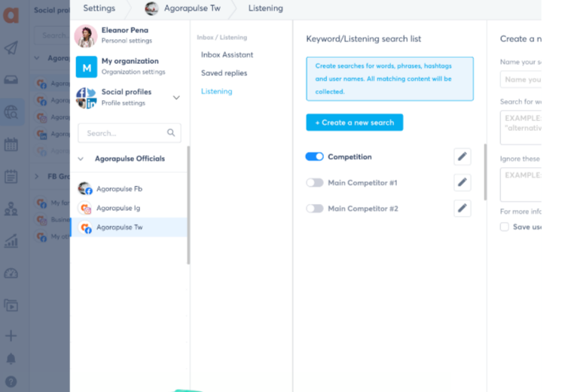The height and width of the screenshot is (392, 565).
Task: Edit the Competition search with pencil icon
Action: 463,156
